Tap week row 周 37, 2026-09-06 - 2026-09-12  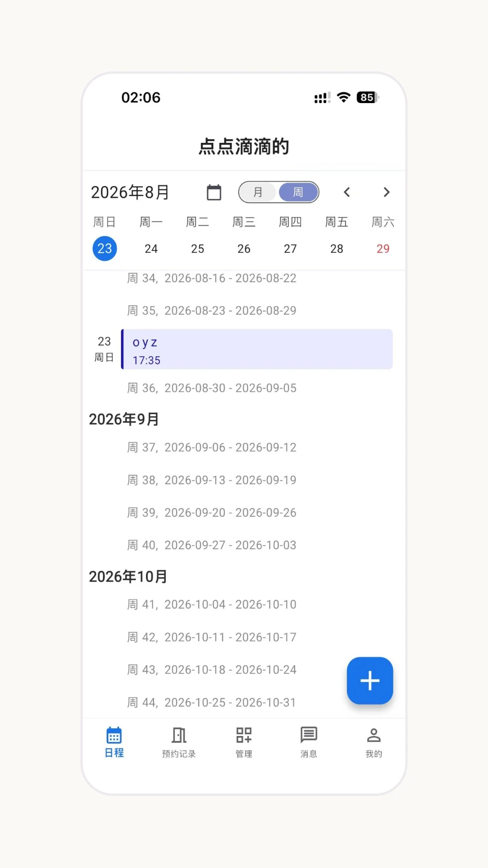click(211, 447)
